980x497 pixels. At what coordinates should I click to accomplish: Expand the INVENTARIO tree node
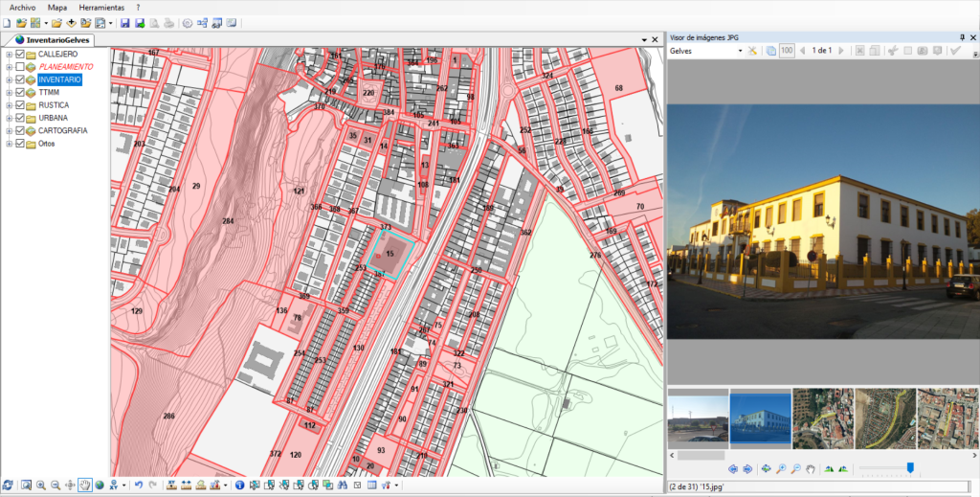coord(9,80)
